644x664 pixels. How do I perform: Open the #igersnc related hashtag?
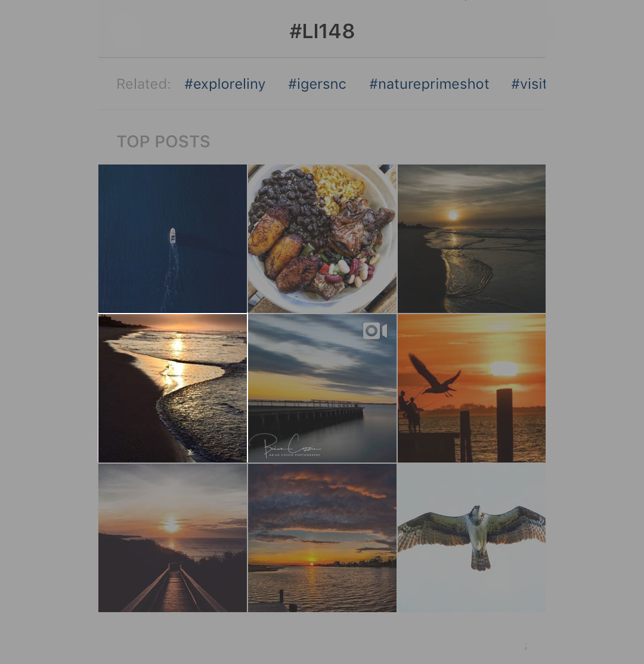coord(317,84)
